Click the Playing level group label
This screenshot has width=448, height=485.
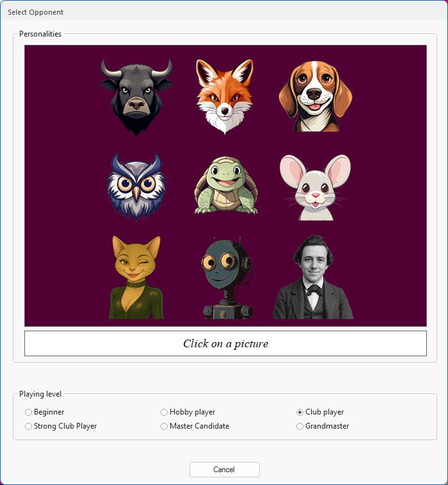pos(40,394)
